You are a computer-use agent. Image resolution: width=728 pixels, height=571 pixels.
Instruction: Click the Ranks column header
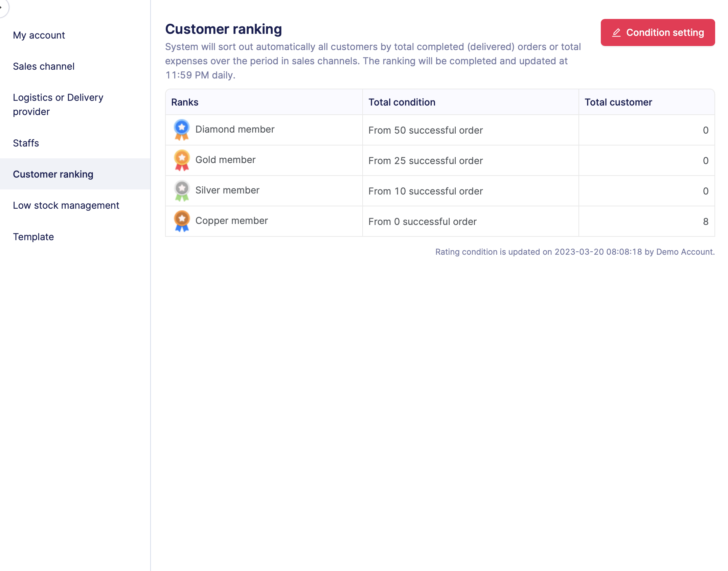click(185, 102)
